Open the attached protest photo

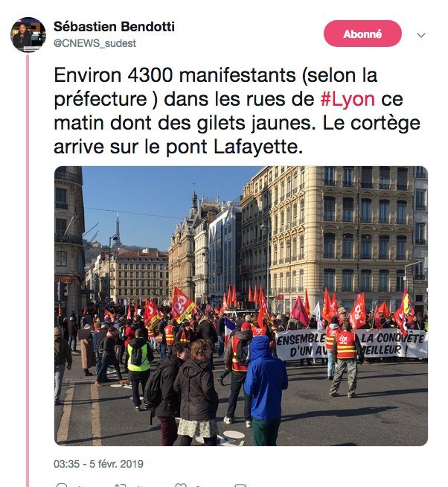[x=241, y=306]
